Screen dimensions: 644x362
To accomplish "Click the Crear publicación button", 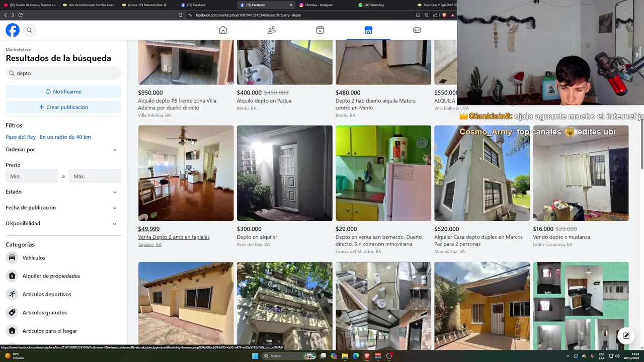I will (x=63, y=107).
